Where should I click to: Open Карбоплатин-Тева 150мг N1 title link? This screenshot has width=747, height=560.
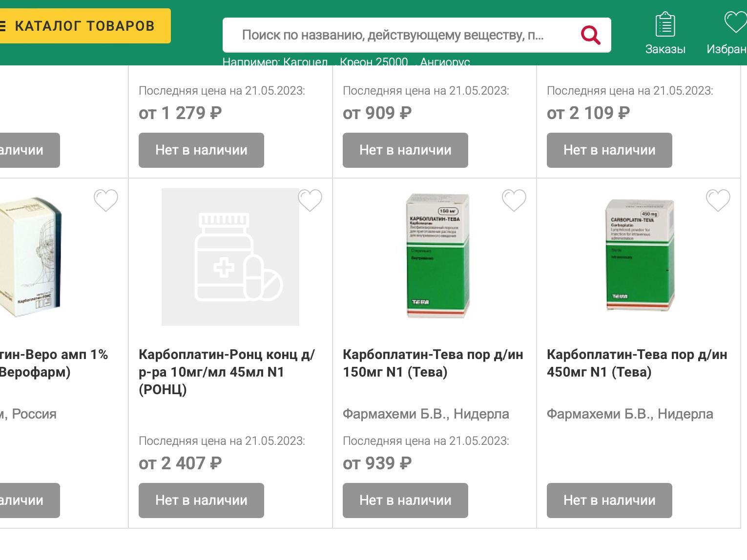pyautogui.click(x=433, y=363)
